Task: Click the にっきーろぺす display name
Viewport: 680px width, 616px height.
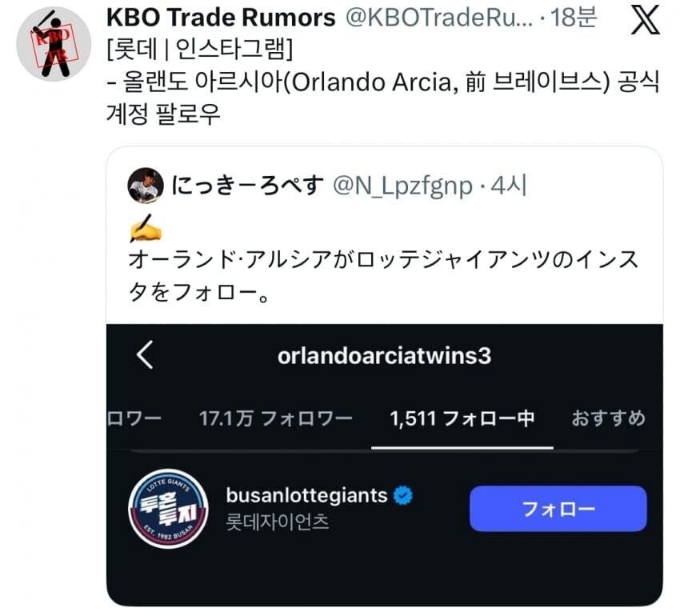Action: point(247,186)
